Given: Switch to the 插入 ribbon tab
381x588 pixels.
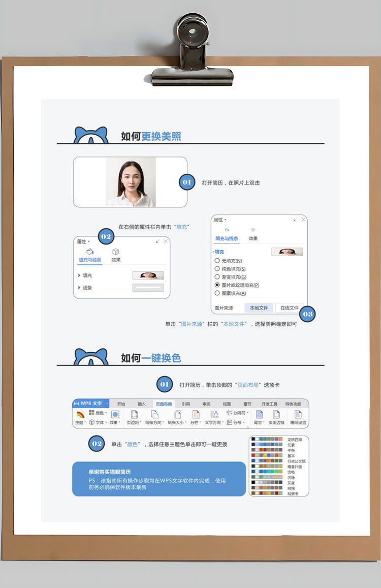Looking at the screenshot, I should click(x=141, y=404).
